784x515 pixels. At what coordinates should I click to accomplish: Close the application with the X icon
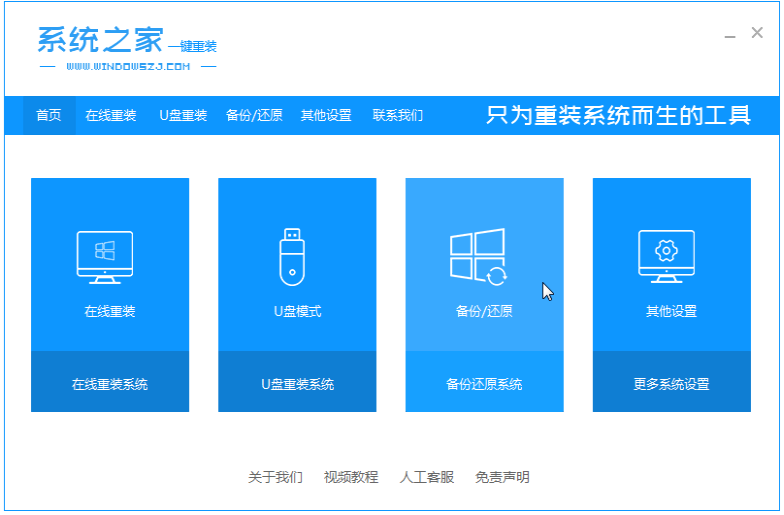tap(757, 33)
